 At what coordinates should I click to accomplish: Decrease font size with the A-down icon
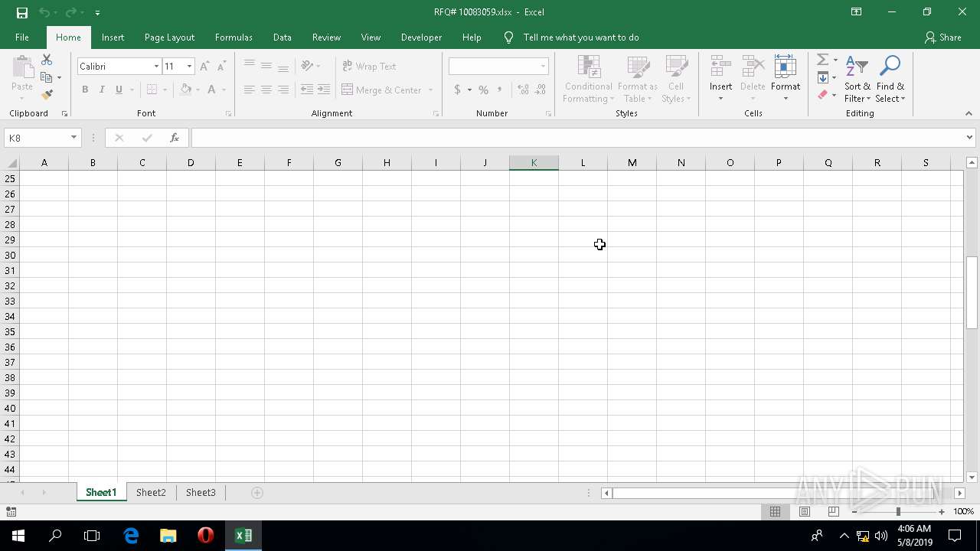[x=220, y=67]
